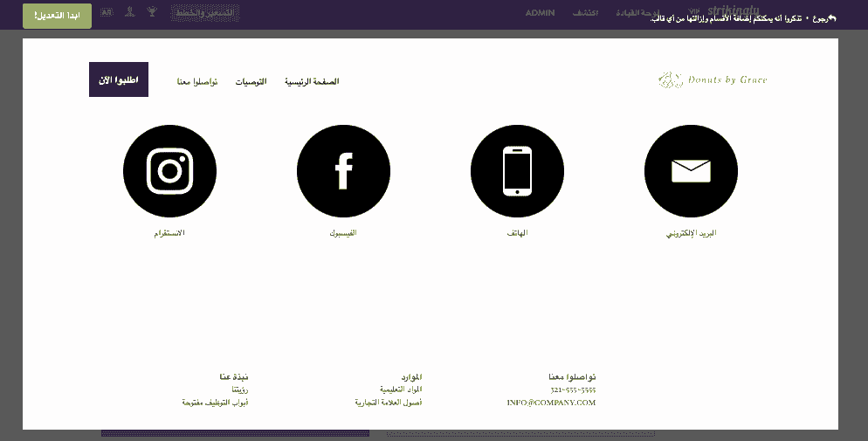Click footer heading تواصلوا معنا
868x441 pixels.
pos(572,376)
